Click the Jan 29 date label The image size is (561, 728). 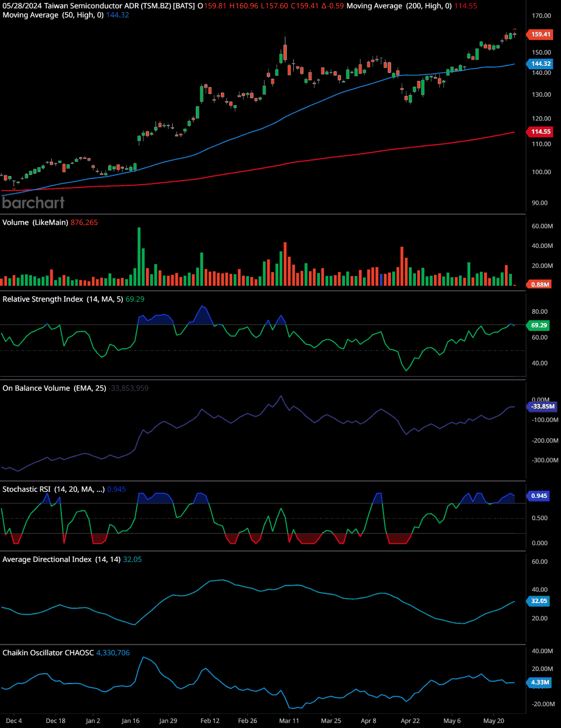point(168,721)
